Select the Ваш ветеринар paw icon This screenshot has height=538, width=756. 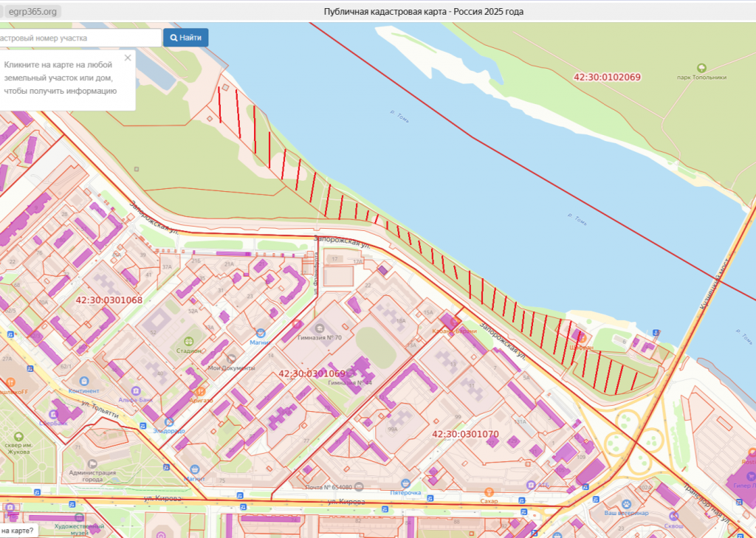pyautogui.click(x=626, y=503)
